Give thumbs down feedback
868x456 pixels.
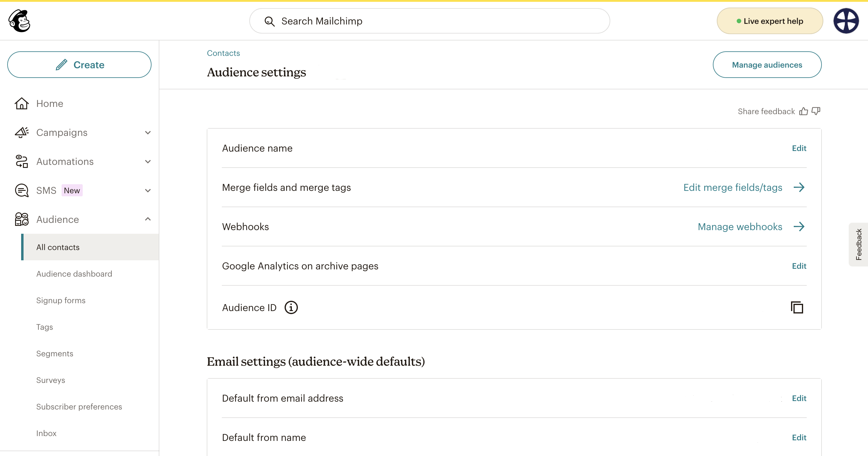click(816, 111)
